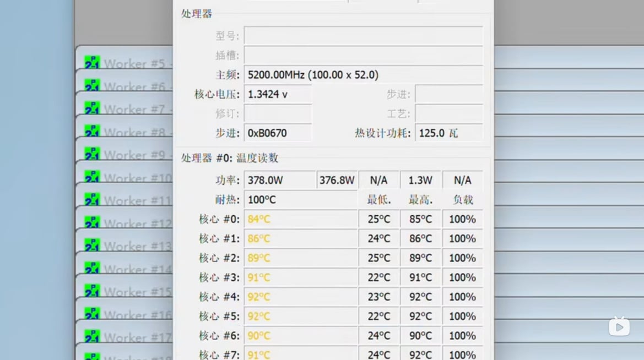This screenshot has width=644, height=360.
Task: Click the video play icon overlay
Action: (619, 326)
